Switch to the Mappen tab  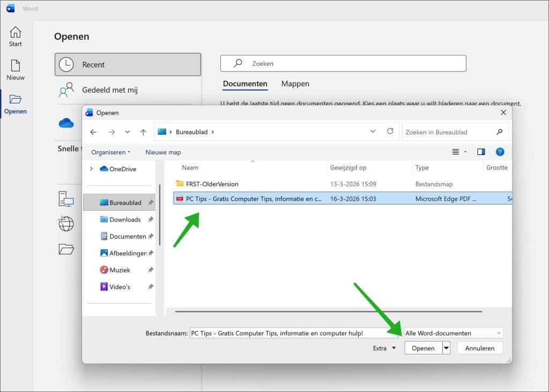295,84
